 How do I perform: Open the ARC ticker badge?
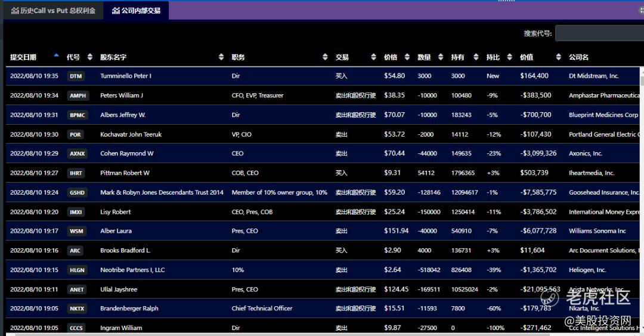[75, 251]
